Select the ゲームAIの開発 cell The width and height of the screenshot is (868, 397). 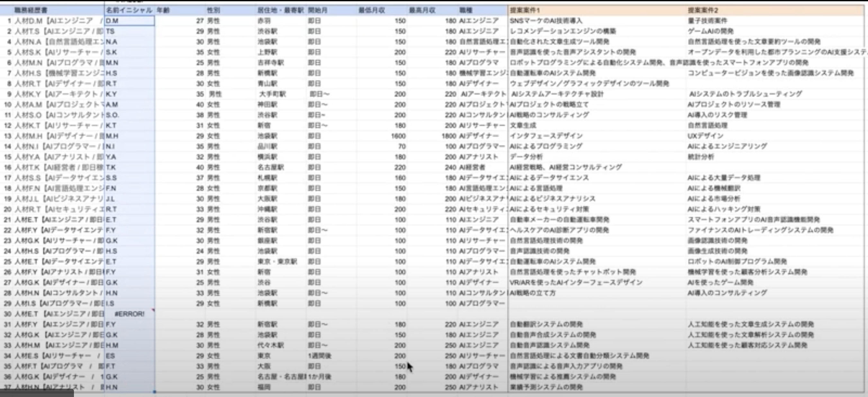pyautogui.click(x=711, y=31)
